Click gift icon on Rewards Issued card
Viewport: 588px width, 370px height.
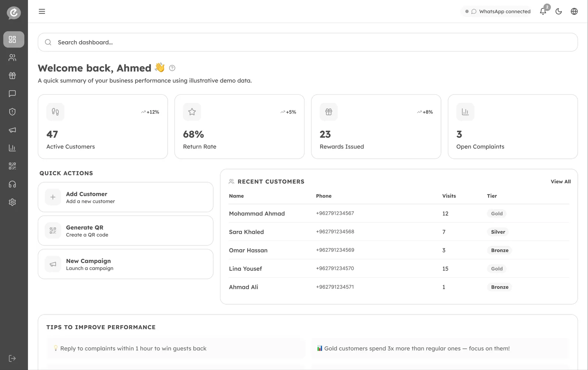click(x=329, y=112)
